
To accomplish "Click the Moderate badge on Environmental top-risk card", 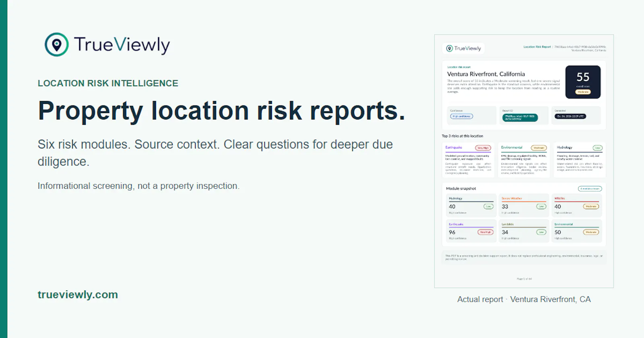I will click(539, 148).
